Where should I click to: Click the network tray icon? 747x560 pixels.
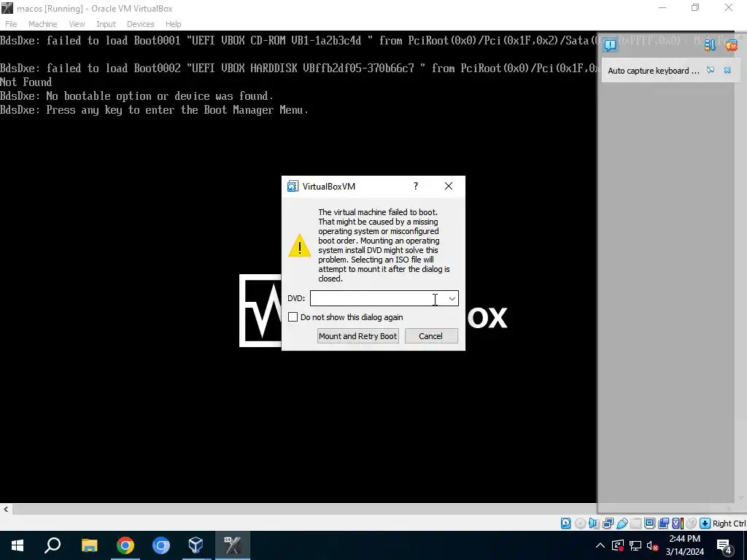coord(635,545)
